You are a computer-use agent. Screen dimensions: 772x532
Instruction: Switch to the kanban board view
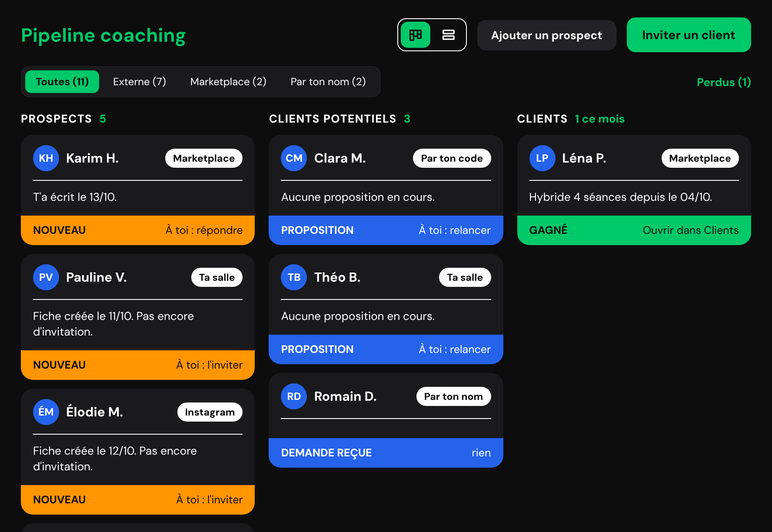tap(416, 35)
